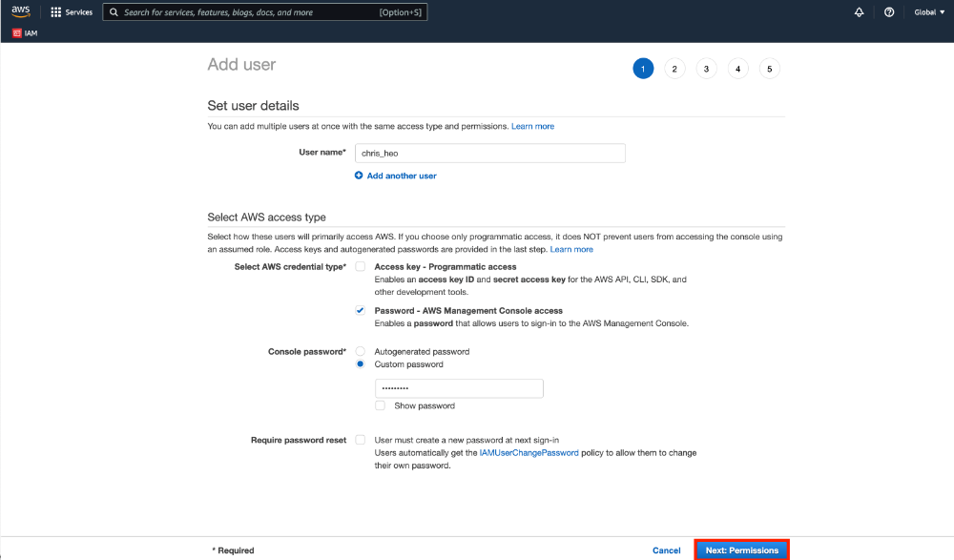Click the Set user details heading

[x=253, y=105]
